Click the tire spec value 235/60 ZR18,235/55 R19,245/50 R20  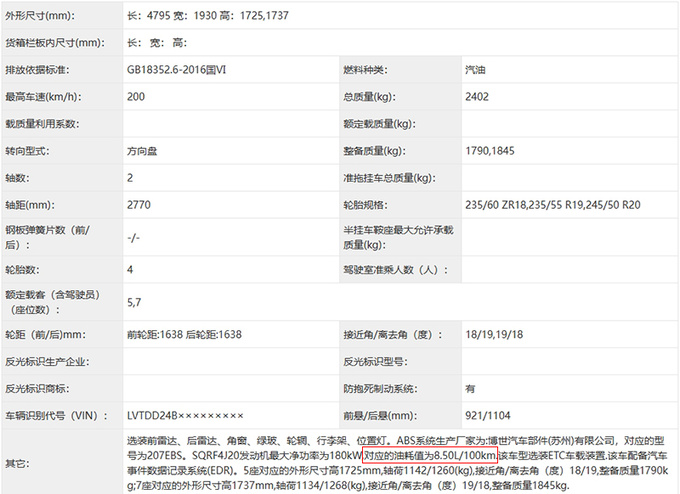(x=552, y=205)
